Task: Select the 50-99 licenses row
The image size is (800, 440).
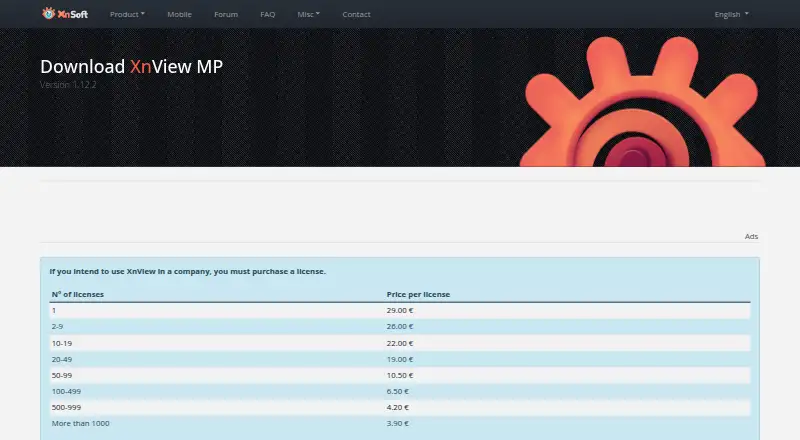Action: 400,375
